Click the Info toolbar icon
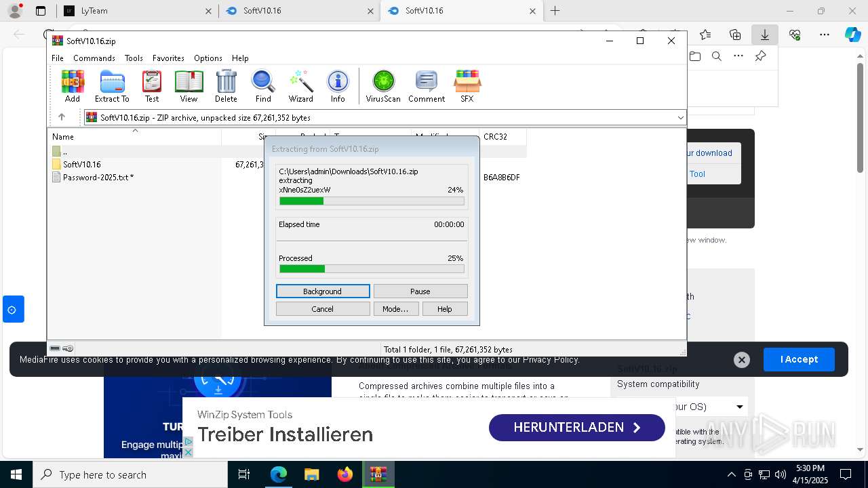Image resolution: width=868 pixels, height=488 pixels. (x=338, y=86)
